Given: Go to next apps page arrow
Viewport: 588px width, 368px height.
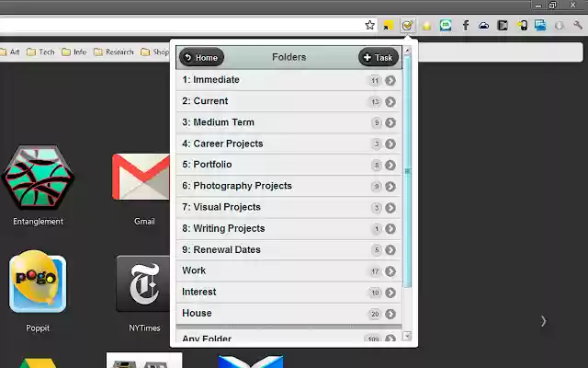Looking at the screenshot, I should 543,321.
